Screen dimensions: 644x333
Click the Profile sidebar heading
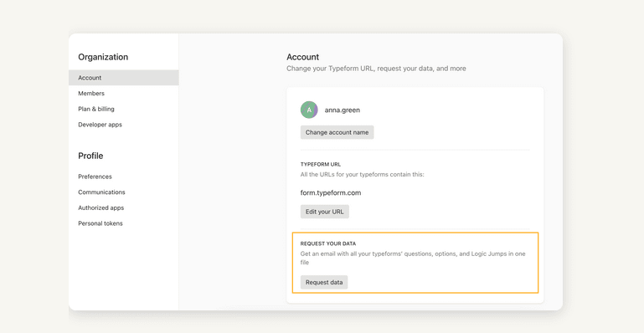tap(90, 156)
